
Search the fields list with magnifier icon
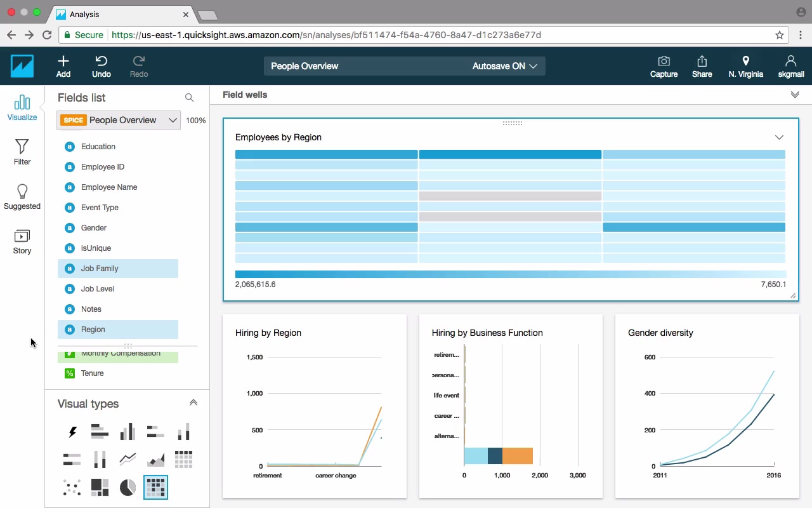click(x=189, y=98)
